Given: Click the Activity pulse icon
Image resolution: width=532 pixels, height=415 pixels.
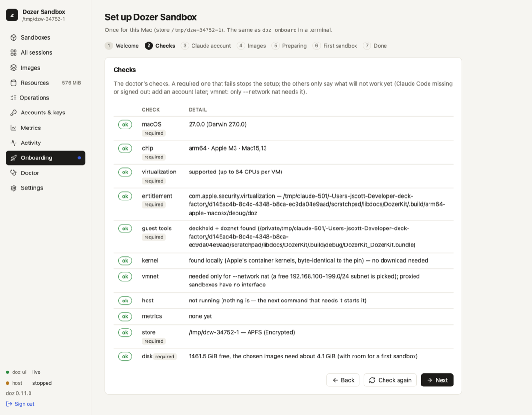Looking at the screenshot, I should click(14, 143).
